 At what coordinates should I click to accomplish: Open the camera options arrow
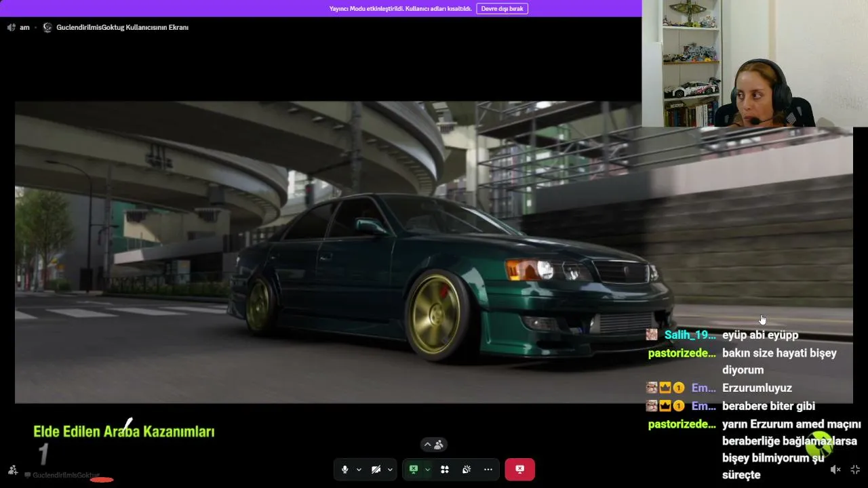click(x=390, y=470)
